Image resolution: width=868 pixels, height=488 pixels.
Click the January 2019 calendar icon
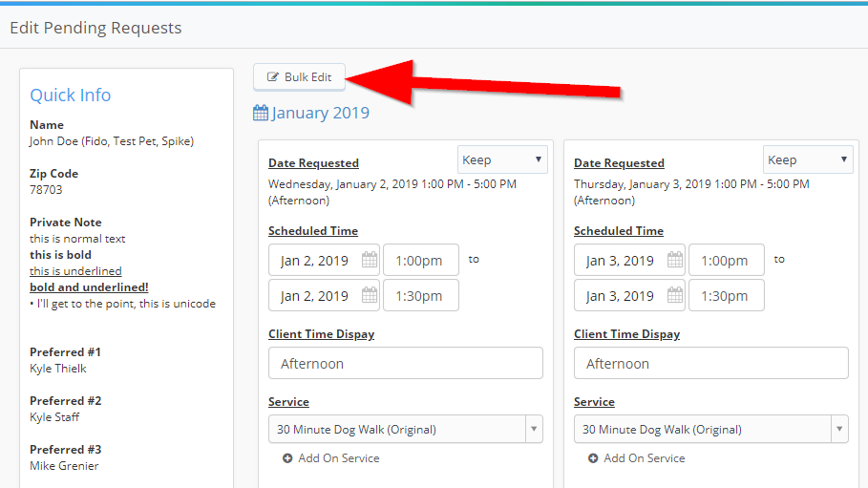tap(260, 113)
